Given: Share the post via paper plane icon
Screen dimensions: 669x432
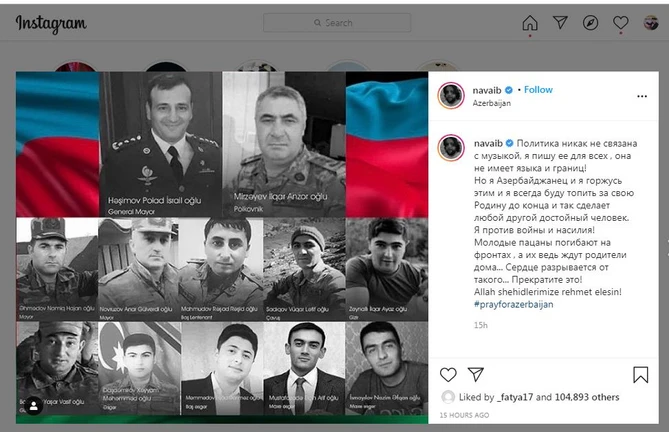Looking at the screenshot, I should click(475, 374).
